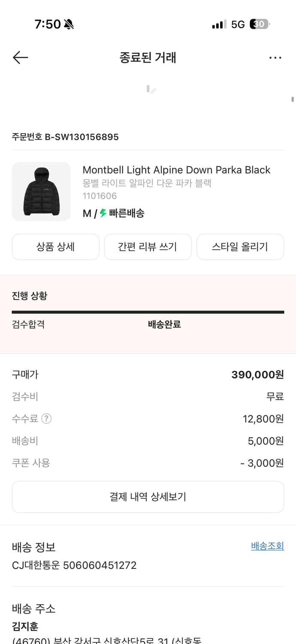The image size is (296, 644).
Task: View payment history with 결제 내역 상세보기
Action: [x=148, y=496]
